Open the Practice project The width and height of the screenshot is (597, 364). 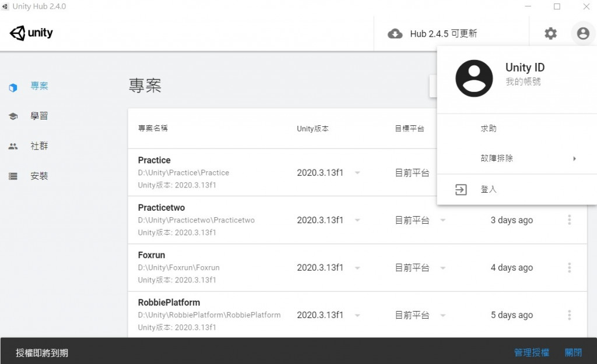click(154, 160)
